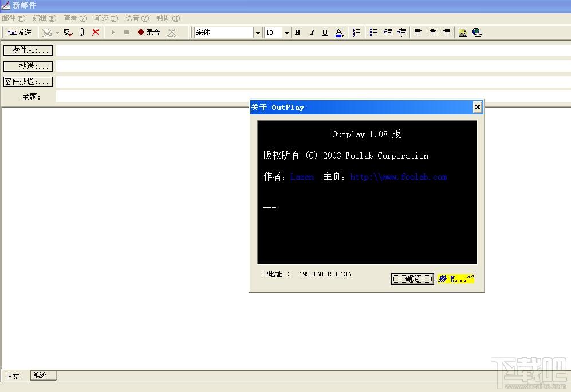This screenshot has width=571, height=392.
Task: Click the CC address input field
Action: 313,66
